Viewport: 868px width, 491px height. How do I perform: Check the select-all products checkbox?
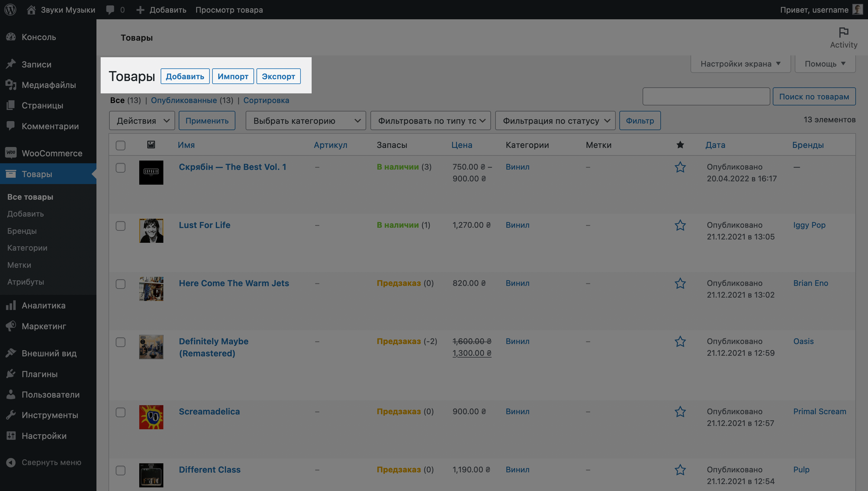tap(121, 145)
